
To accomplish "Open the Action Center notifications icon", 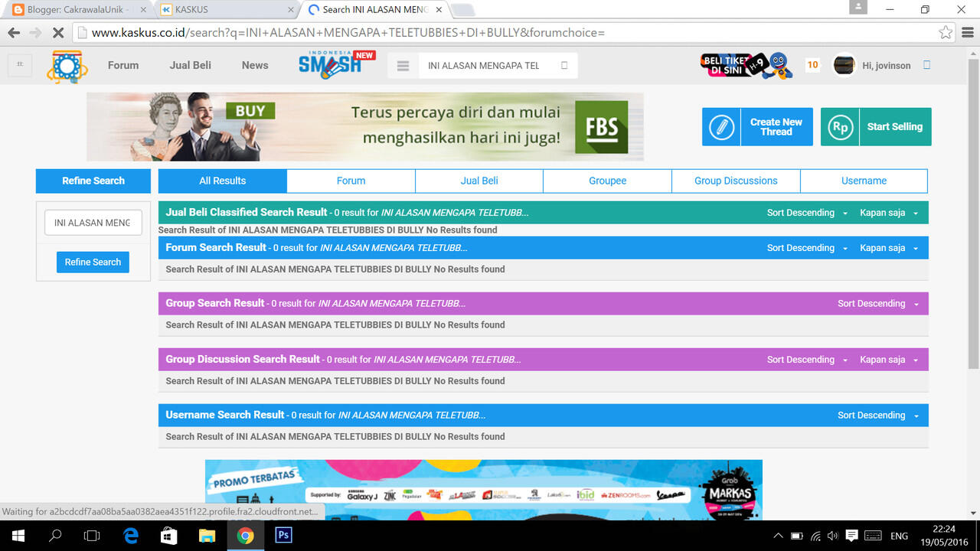I will [x=851, y=536].
